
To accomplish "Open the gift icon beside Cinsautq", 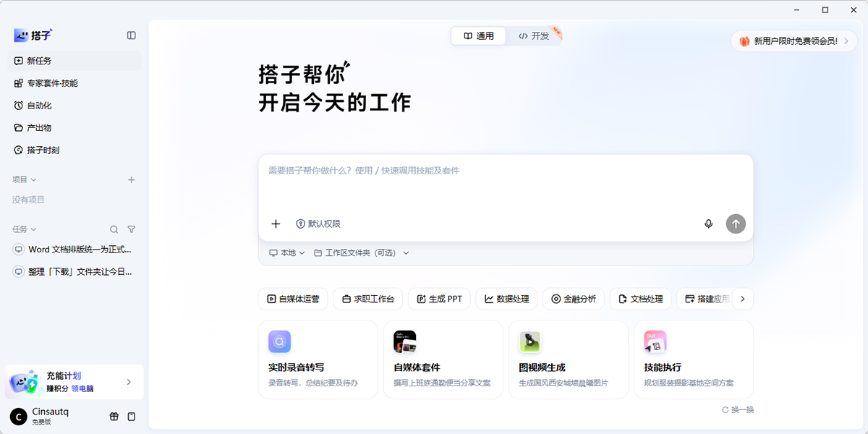I will pyautogui.click(x=114, y=417).
